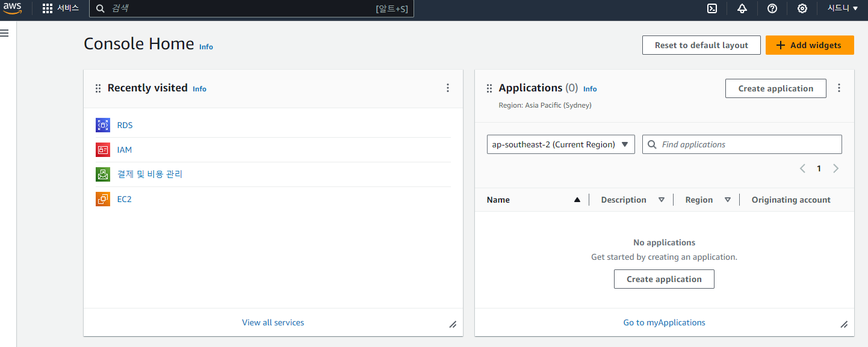This screenshot has width=868, height=347.
Task: Click the Find applications magnifier icon
Action: [x=653, y=144]
